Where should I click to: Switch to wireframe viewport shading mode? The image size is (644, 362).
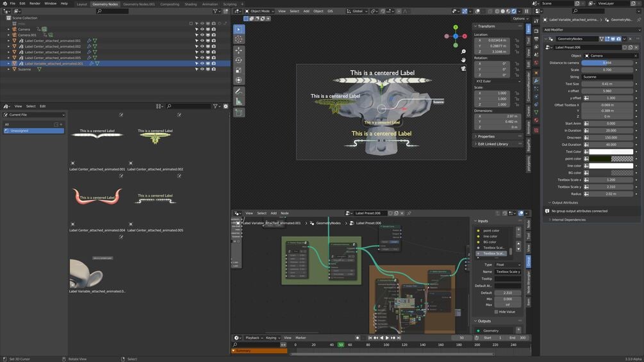click(497, 11)
